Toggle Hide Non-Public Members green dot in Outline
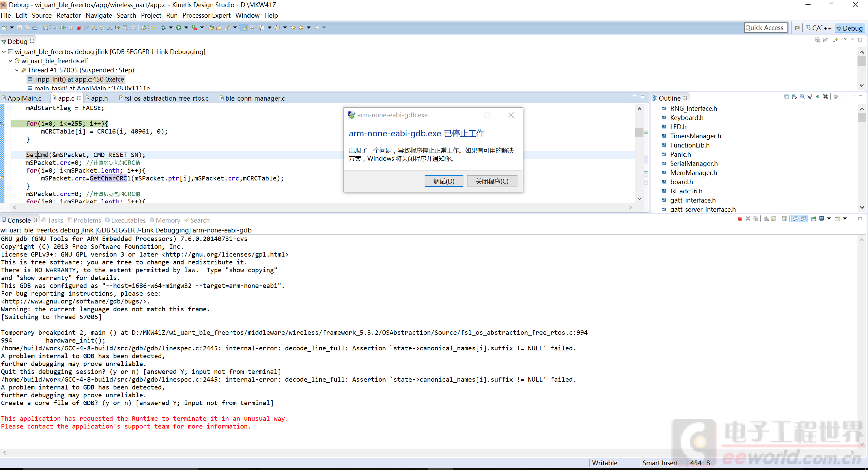The width and height of the screenshot is (868, 470). point(818,97)
